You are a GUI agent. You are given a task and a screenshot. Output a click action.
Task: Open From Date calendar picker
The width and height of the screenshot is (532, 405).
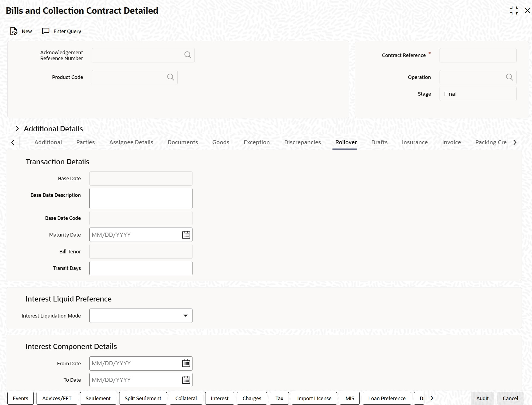pyautogui.click(x=186, y=363)
